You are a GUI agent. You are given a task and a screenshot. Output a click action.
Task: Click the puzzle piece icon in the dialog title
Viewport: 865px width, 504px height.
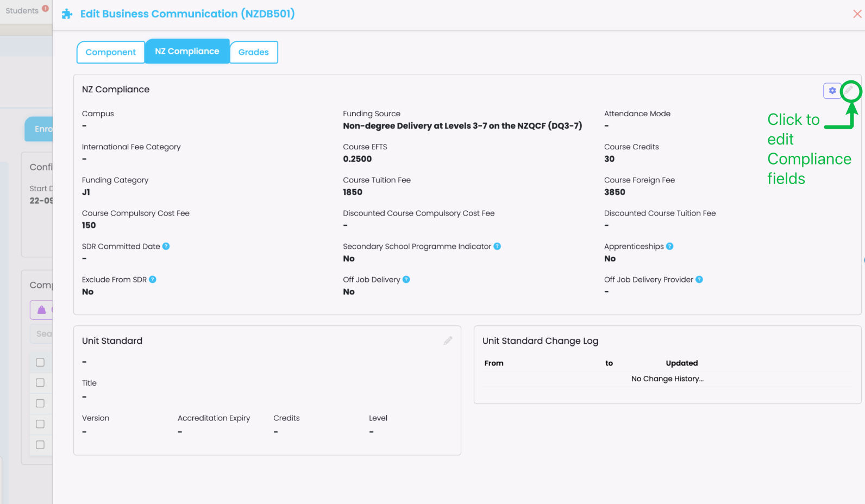[67, 14]
